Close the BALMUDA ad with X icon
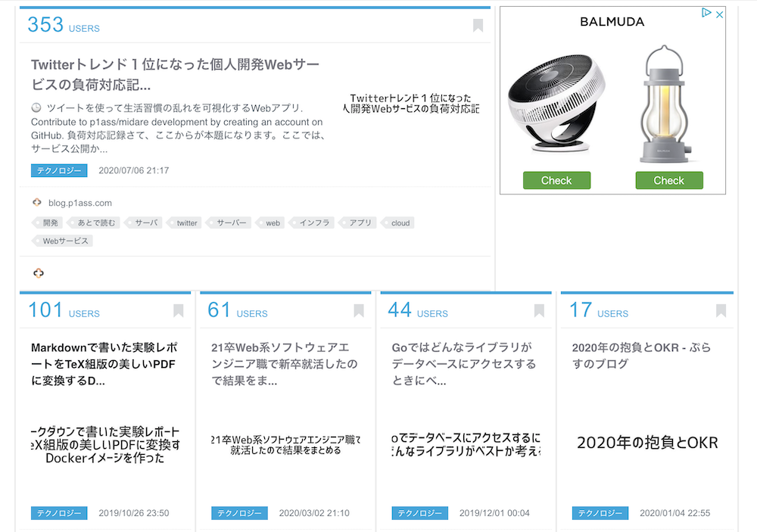 pos(720,14)
